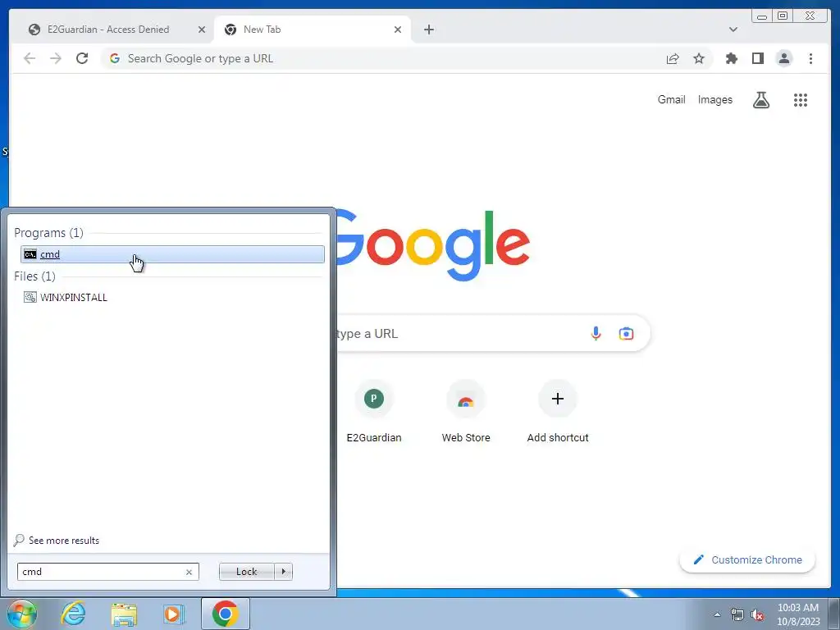Image resolution: width=840 pixels, height=630 pixels.
Task: Click the Chrome taskbar icon
Action: pyautogui.click(x=225, y=614)
